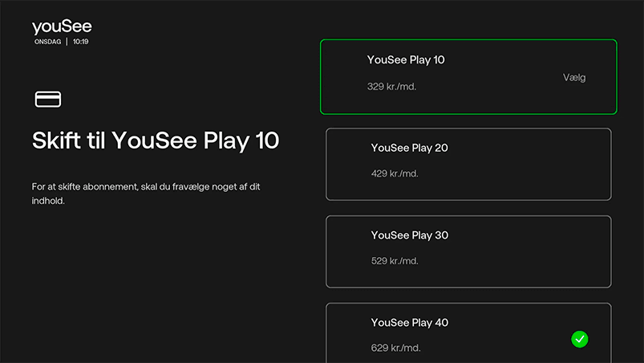The image size is (644, 363).
Task: Click the 529 kr./md. price
Action: tap(395, 261)
